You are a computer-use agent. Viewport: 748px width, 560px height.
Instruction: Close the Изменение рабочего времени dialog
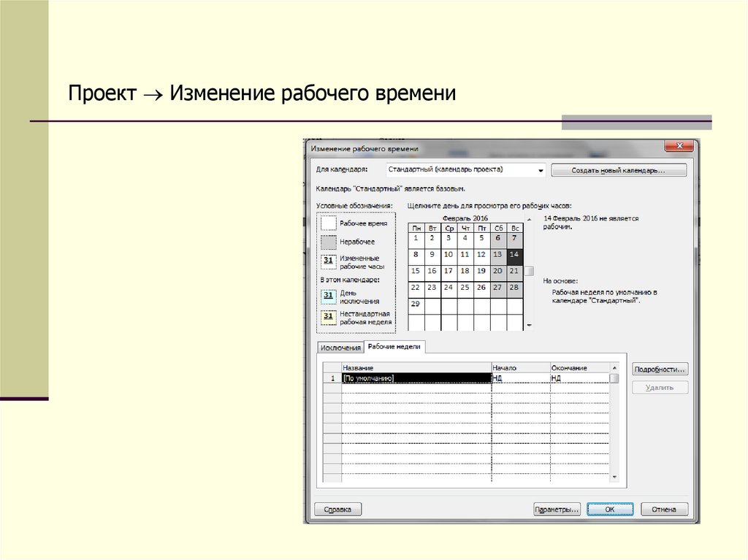click(679, 146)
